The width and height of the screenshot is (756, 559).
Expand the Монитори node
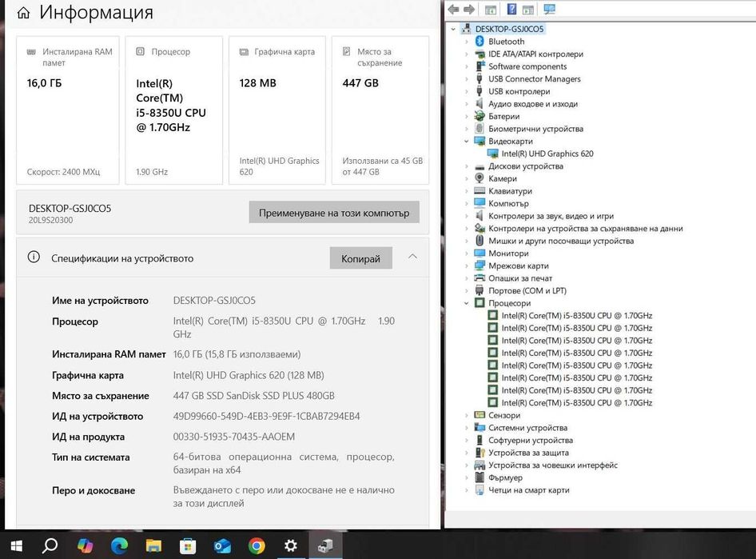466,254
